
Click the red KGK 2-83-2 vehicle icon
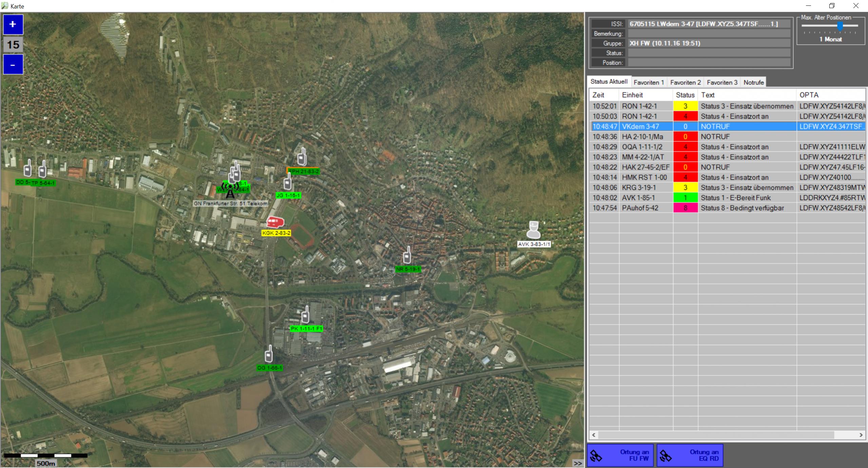(x=275, y=222)
